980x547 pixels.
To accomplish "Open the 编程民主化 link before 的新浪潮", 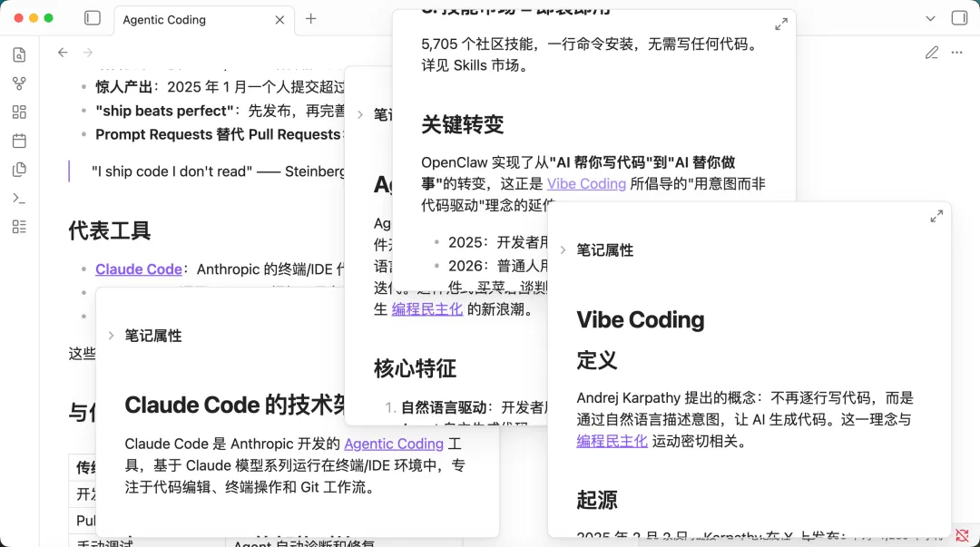I will 426,309.
